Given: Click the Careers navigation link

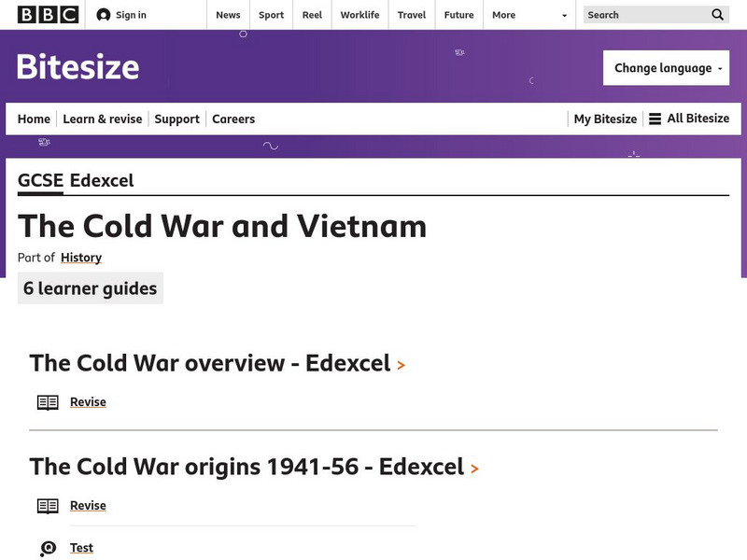Looking at the screenshot, I should tap(233, 119).
